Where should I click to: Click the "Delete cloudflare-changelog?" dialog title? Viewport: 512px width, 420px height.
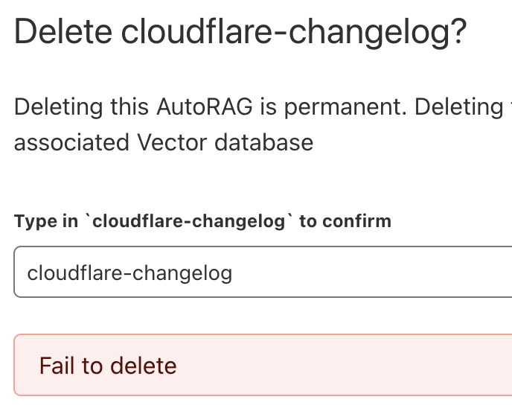[240, 32]
